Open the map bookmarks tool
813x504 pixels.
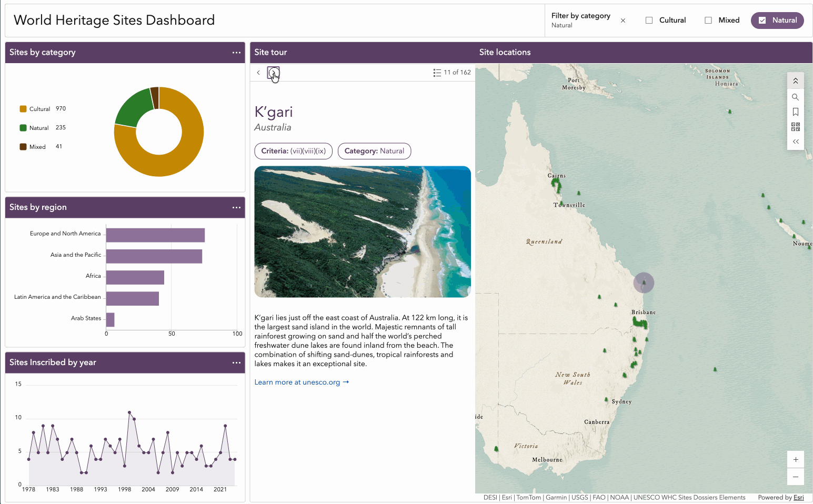[x=795, y=112]
